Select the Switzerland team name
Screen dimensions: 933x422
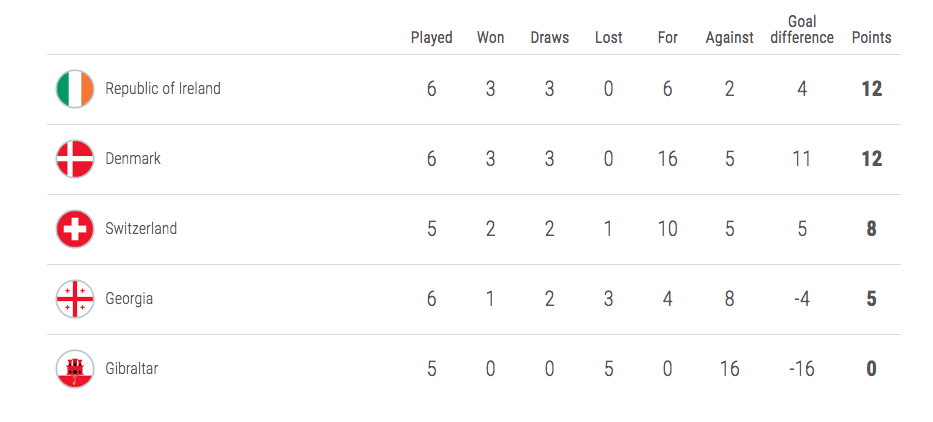point(141,229)
